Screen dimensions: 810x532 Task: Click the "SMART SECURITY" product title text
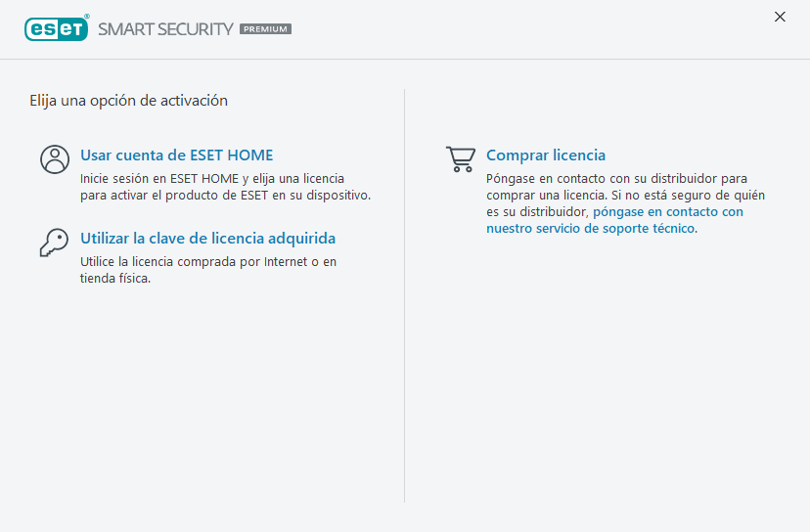(x=165, y=29)
